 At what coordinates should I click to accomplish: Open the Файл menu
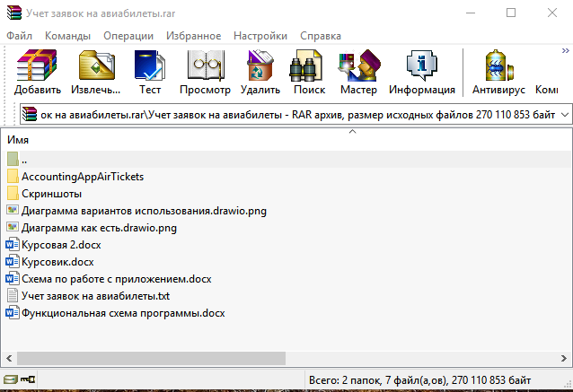point(20,36)
